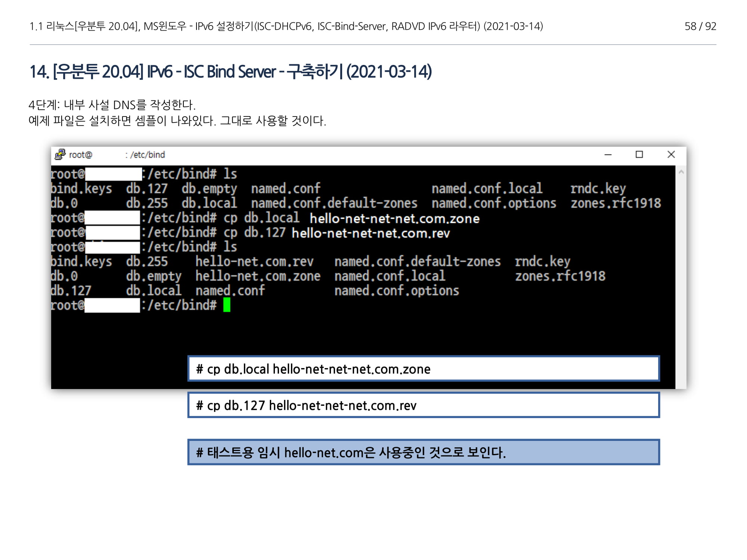Click named.conf.local in first ls output
Image resolution: width=747 pixels, height=560 pixels.
[487, 189]
